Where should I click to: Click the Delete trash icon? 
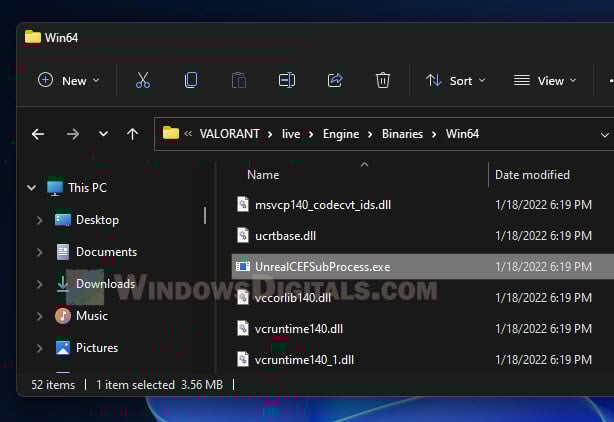click(x=383, y=80)
